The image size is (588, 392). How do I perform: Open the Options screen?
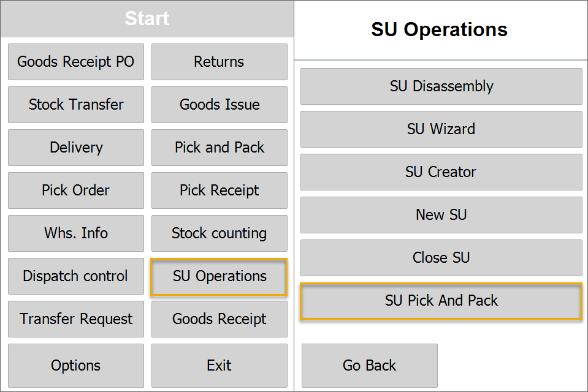click(x=75, y=366)
